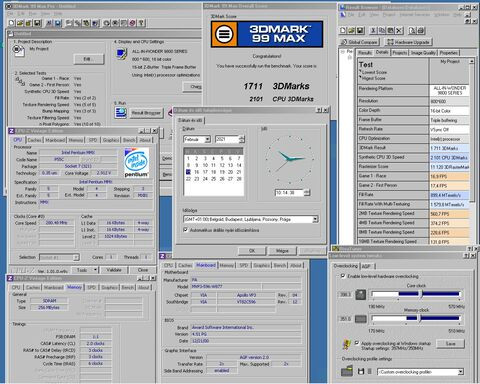Screen dimensions: 480x384
Task: Click the Game 1 - Race result cell
Action: pyautogui.click(x=449, y=176)
